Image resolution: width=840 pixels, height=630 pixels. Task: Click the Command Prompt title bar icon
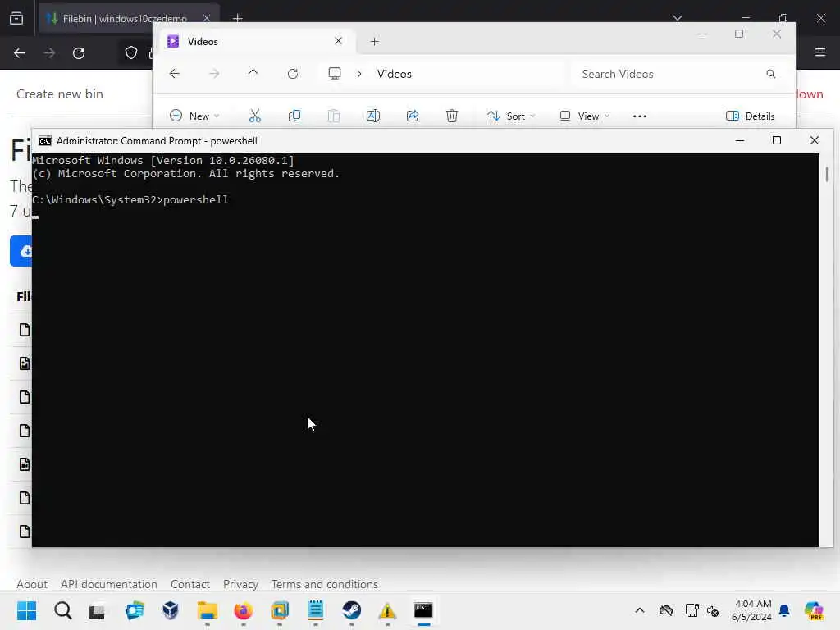click(x=45, y=141)
